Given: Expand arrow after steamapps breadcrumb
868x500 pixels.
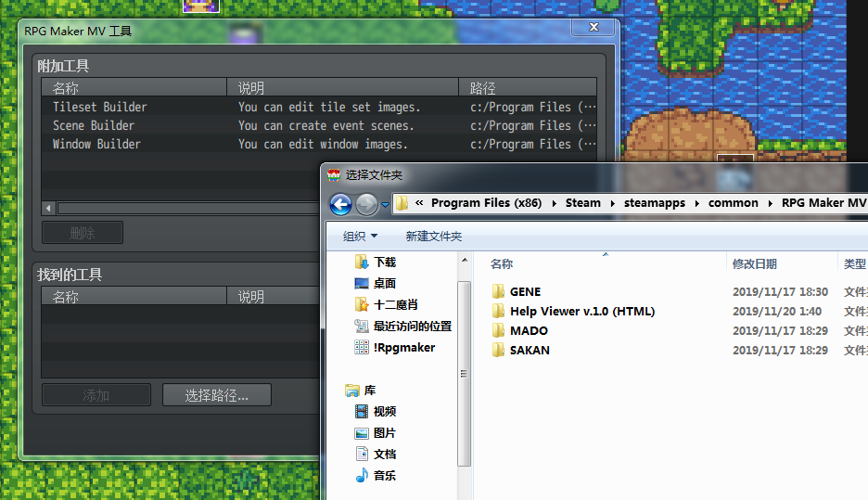Looking at the screenshot, I should coord(697,203).
